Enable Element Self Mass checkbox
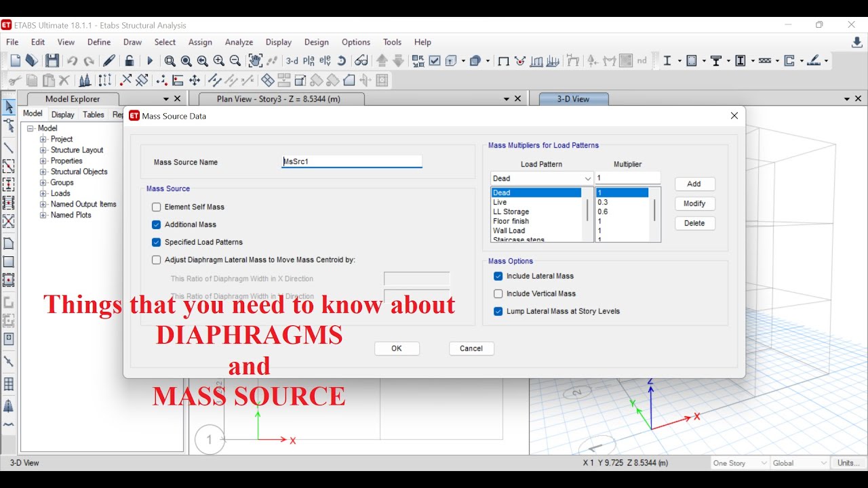 pos(157,207)
